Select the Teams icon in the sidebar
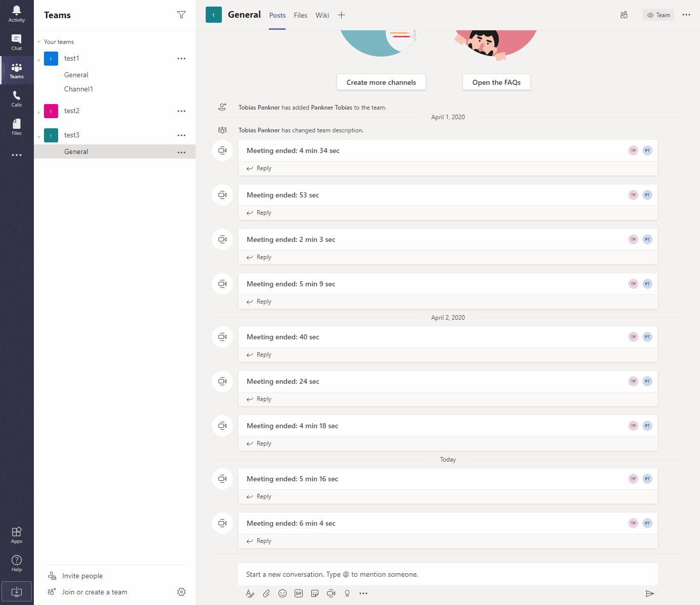 pyautogui.click(x=17, y=70)
